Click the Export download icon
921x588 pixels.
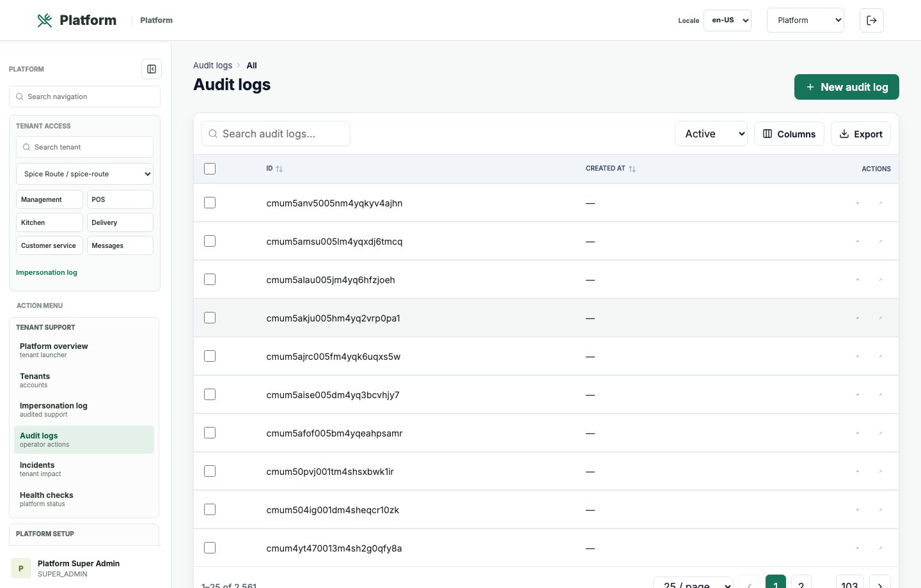[844, 134]
